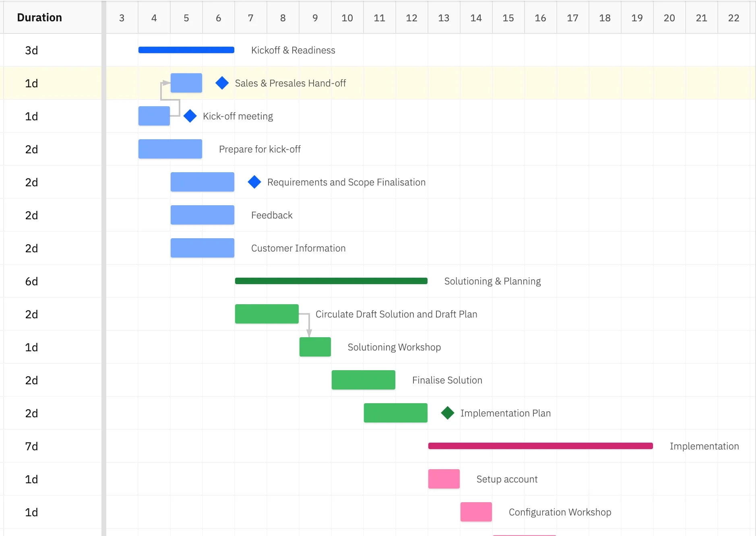Click the Configuration Workshop task bar
Screen dimensions: 756x536
tap(476, 512)
